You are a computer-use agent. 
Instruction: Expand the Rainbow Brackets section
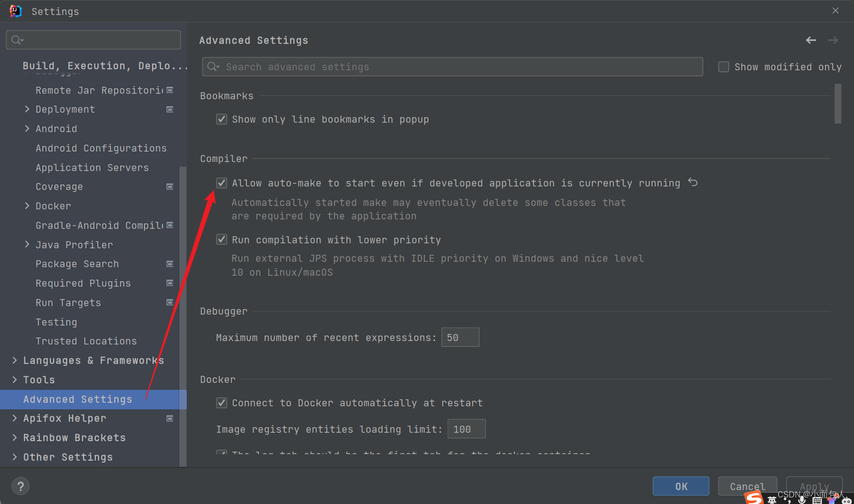point(14,438)
